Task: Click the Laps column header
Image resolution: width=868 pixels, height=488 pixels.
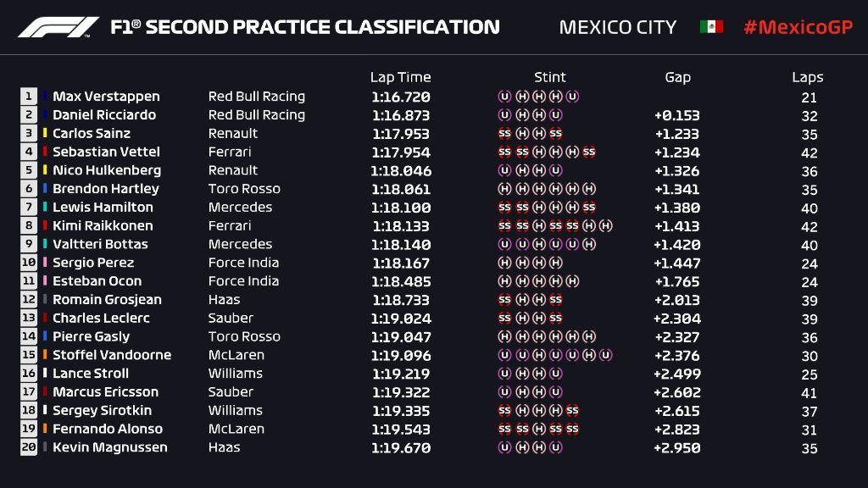Action: tap(808, 77)
